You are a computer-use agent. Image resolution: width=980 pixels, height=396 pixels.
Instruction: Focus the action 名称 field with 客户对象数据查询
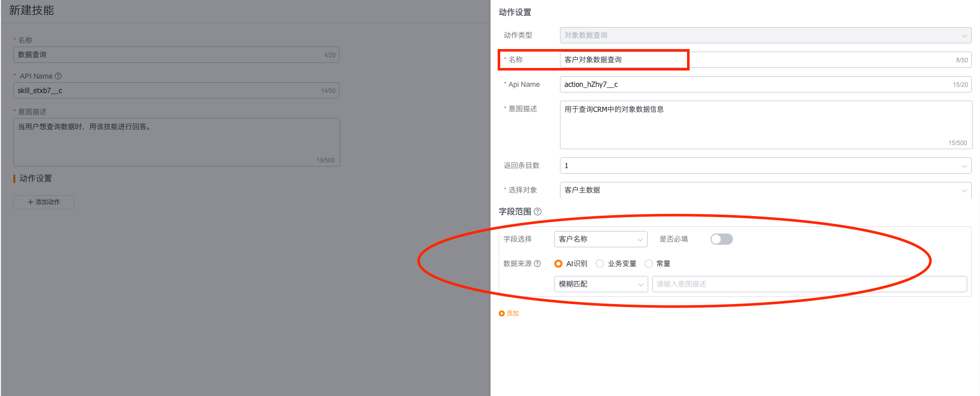[x=766, y=60]
